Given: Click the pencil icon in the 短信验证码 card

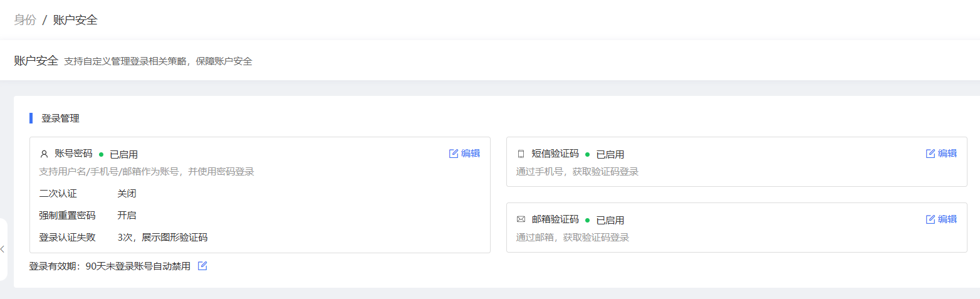Looking at the screenshot, I should (930, 154).
